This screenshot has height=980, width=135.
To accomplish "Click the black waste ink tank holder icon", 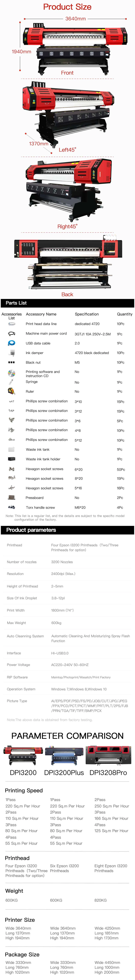I will pos(11,459).
